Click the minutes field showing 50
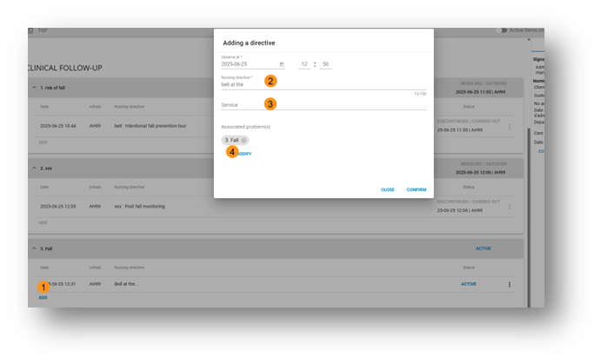The width and height of the screenshot is (601, 364). 325,64
